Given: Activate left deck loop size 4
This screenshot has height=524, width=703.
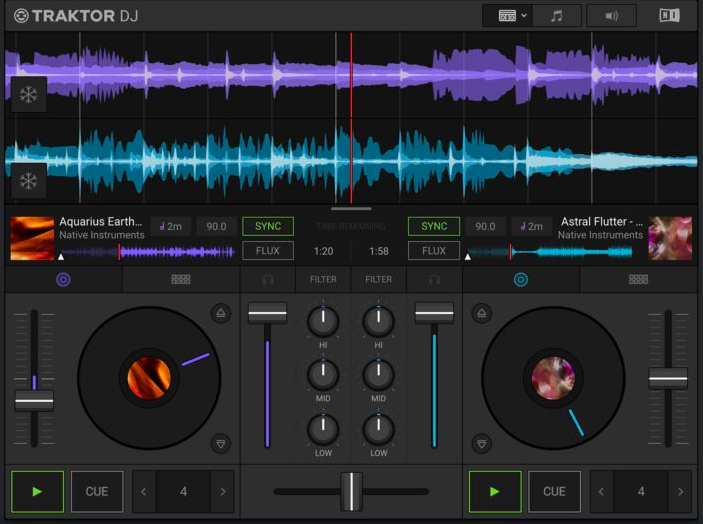Looking at the screenshot, I should point(183,492).
